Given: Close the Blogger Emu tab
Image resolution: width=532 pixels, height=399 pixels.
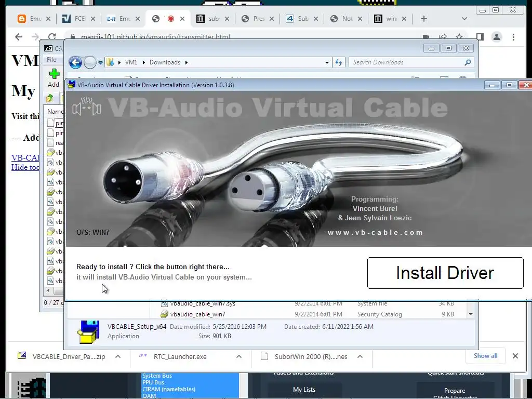Looking at the screenshot, I should pyautogui.click(x=48, y=19).
